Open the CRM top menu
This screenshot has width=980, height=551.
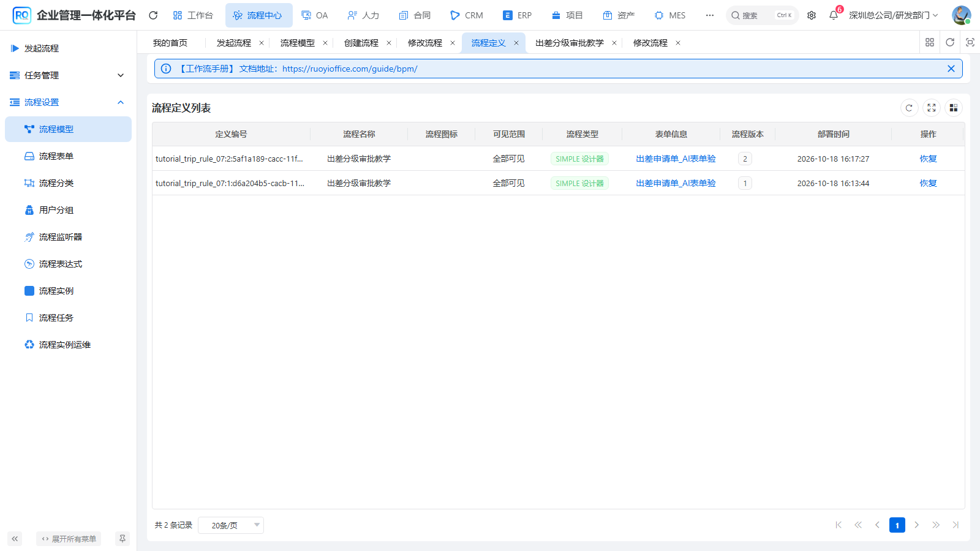(467, 15)
